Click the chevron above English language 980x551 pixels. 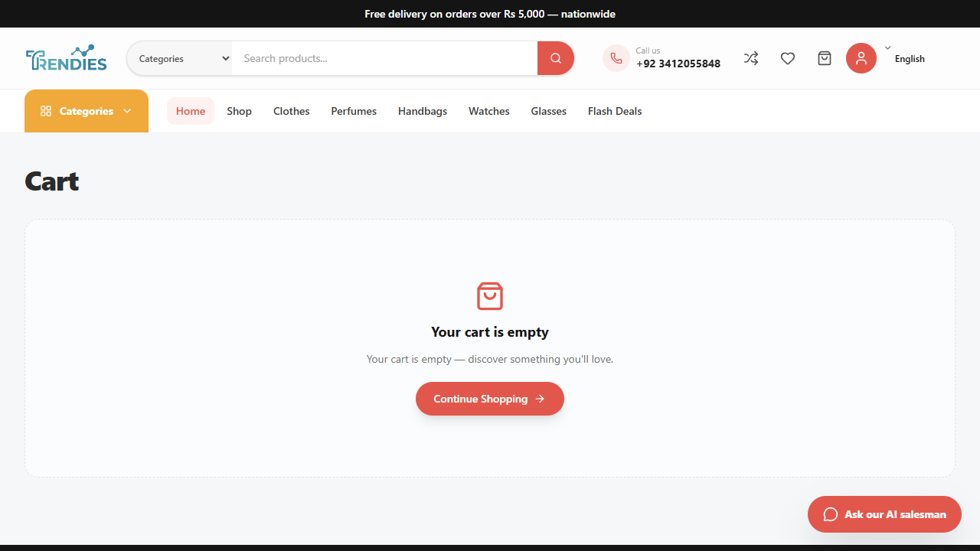[x=888, y=47]
